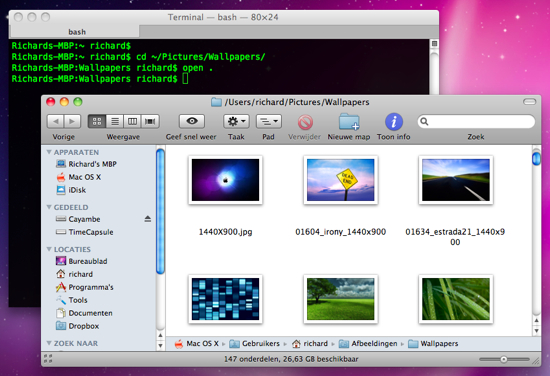Select the green field tree wallpaper thumbnail
The width and height of the screenshot is (550, 376).
(x=341, y=299)
